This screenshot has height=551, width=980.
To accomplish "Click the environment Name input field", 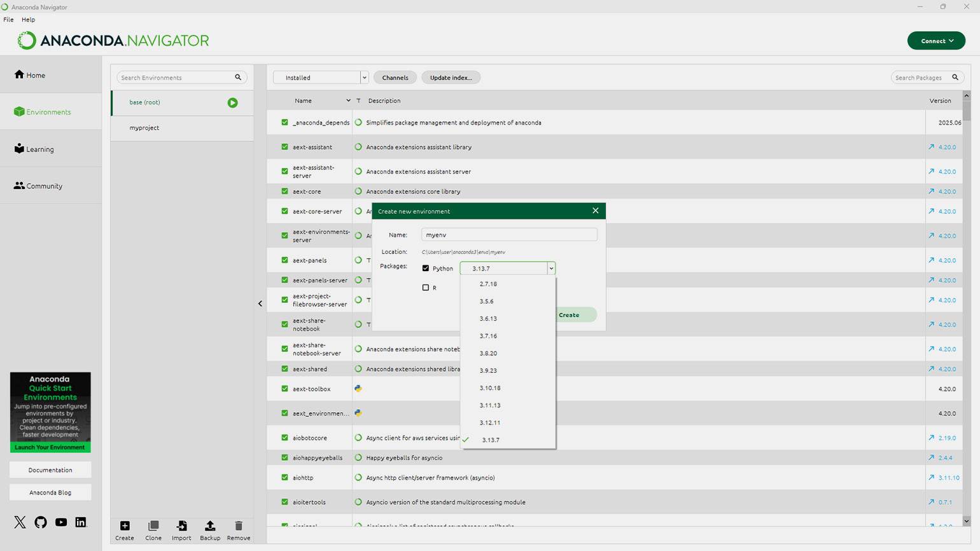I will click(509, 235).
